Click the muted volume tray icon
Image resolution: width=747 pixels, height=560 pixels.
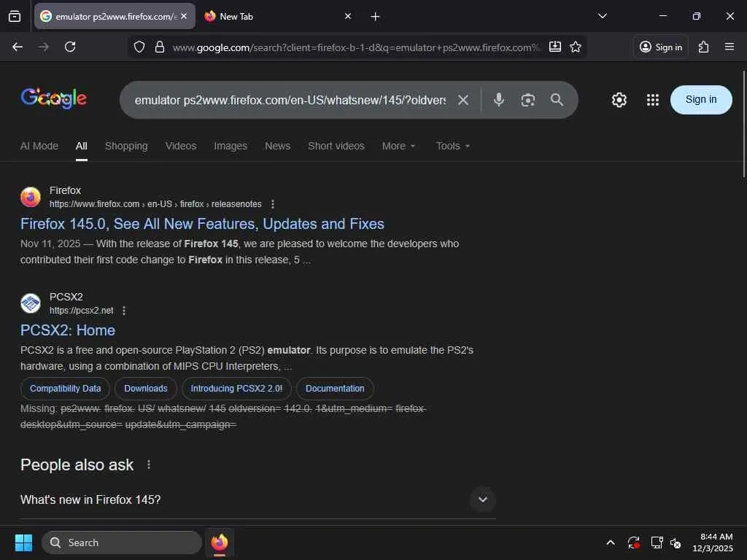point(676,542)
